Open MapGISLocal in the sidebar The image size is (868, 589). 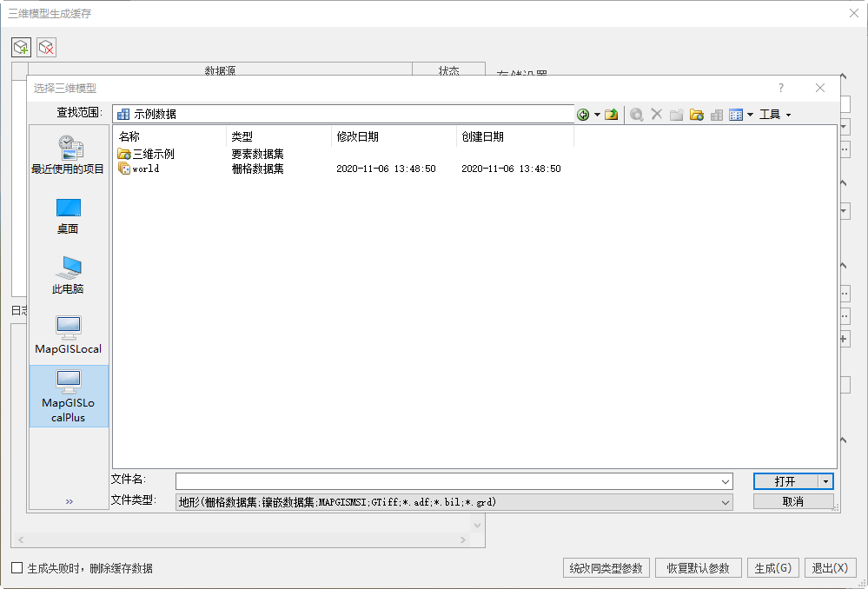(x=69, y=335)
